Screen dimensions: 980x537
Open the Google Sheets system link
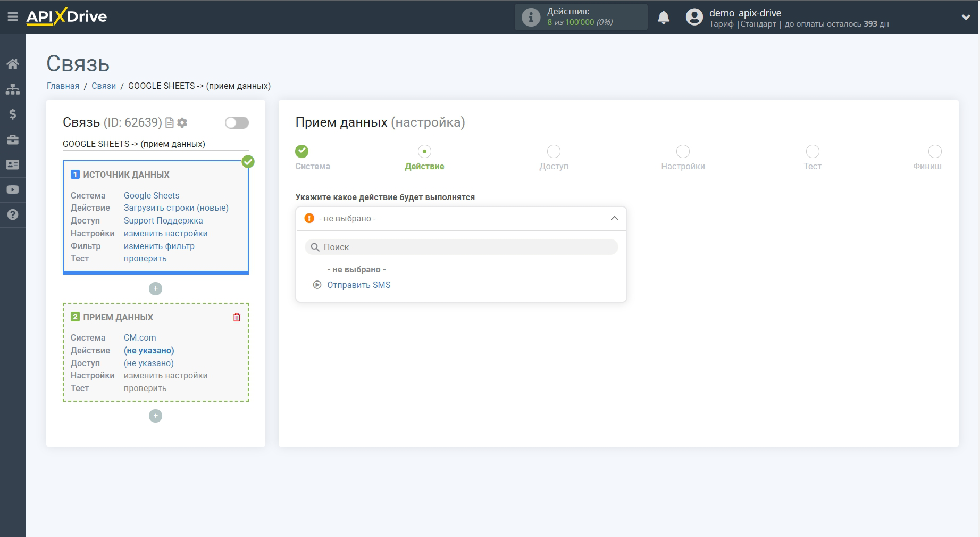152,195
